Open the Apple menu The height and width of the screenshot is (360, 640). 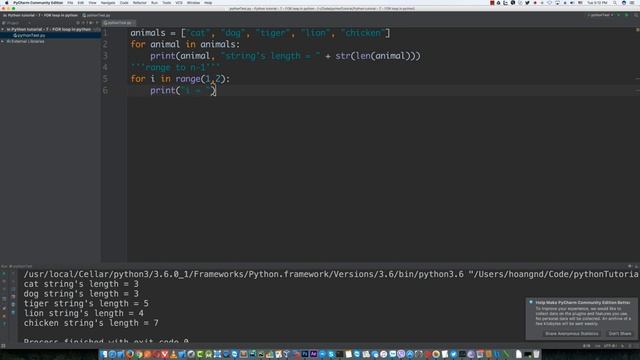(x=7, y=3)
